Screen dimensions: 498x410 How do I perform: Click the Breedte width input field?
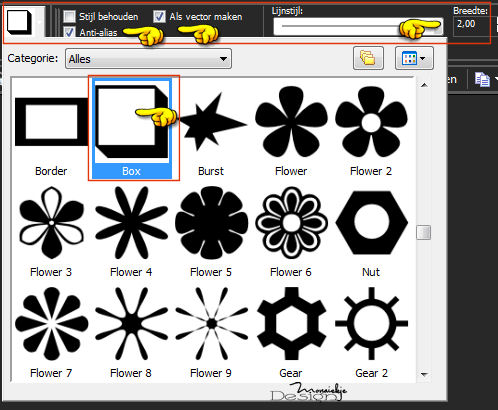click(472, 25)
